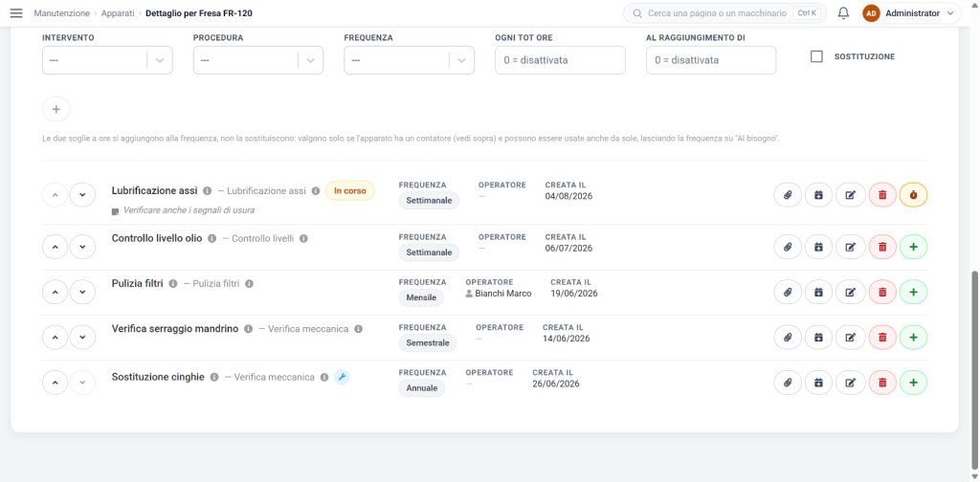The width and height of the screenshot is (980, 482).
Task: Delete the Verifica serraggio mandrino row
Action: pyautogui.click(x=882, y=338)
